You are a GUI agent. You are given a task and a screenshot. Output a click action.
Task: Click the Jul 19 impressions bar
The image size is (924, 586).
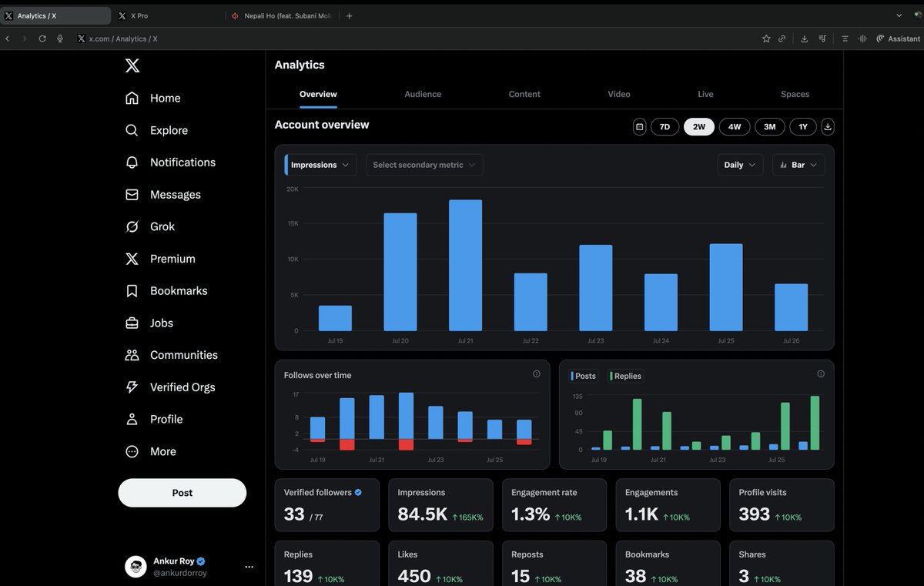(335, 318)
